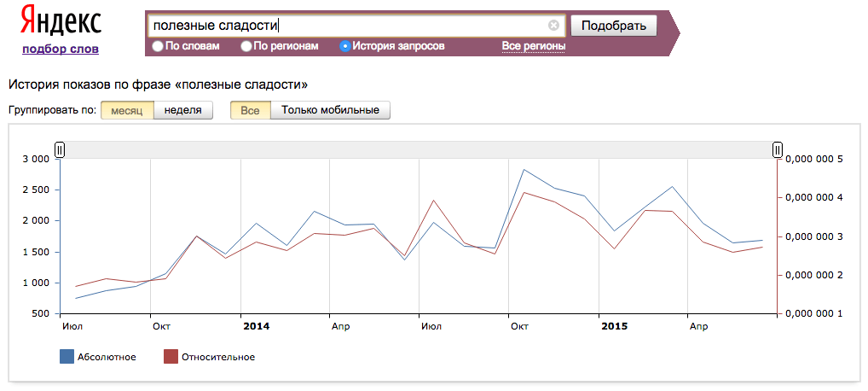The image size is (868, 391).
Task: Show Все devices data
Action: click(250, 110)
